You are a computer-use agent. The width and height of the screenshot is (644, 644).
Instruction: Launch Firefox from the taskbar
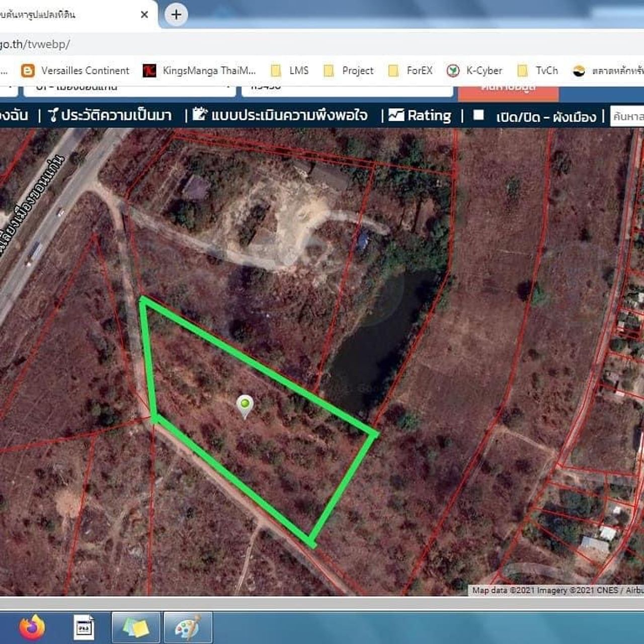[32, 627]
